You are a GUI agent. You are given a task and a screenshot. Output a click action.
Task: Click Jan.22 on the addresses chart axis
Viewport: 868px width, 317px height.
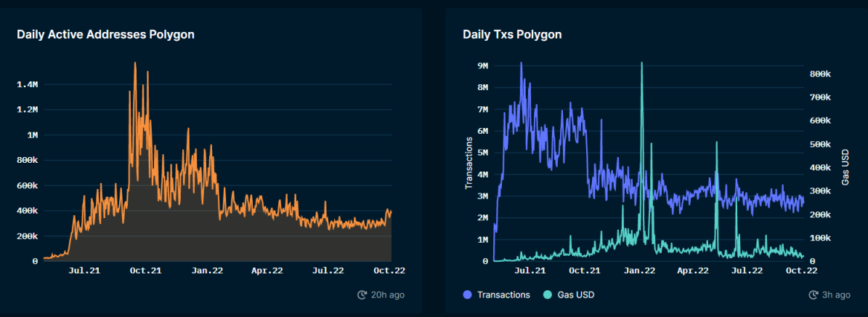(207, 270)
